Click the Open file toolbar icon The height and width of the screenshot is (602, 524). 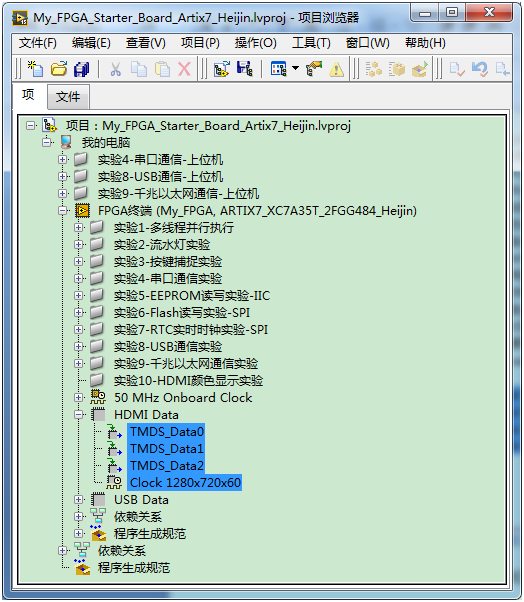(x=59, y=69)
